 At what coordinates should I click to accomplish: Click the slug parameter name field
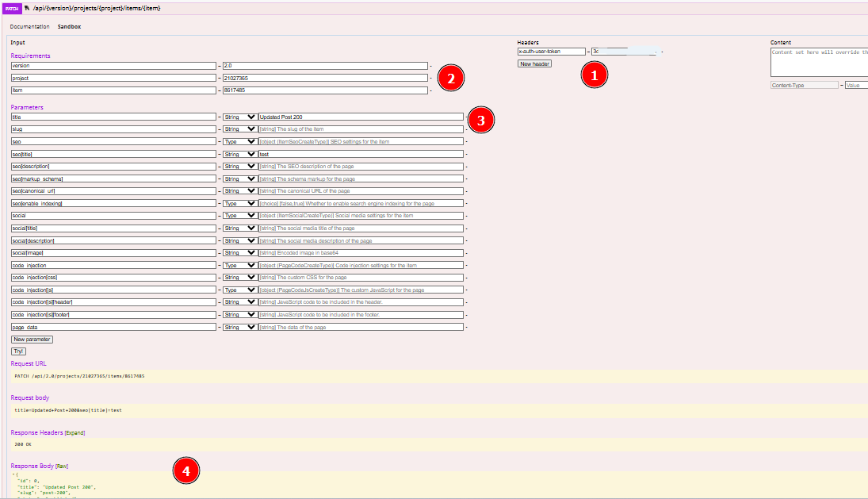113,129
